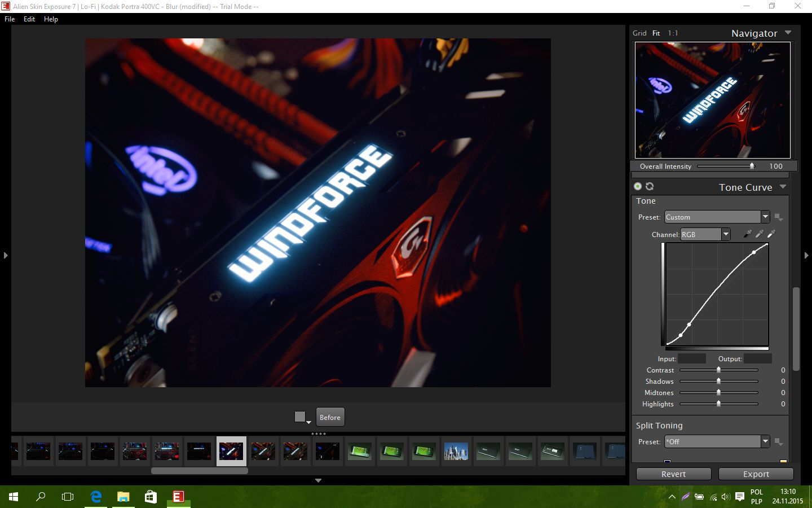Image resolution: width=812 pixels, height=508 pixels.
Task: Click the right panel vertical scrollbar
Action: (796, 329)
